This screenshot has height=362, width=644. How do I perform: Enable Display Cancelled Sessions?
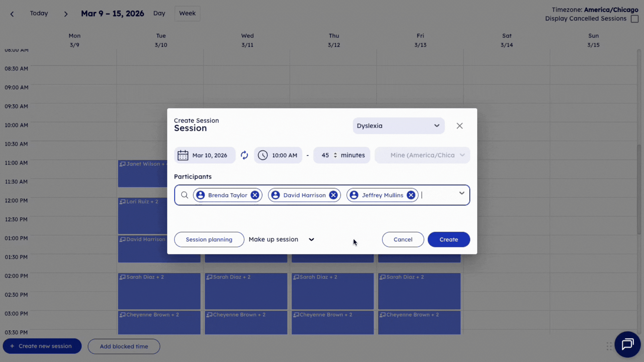(635, 19)
